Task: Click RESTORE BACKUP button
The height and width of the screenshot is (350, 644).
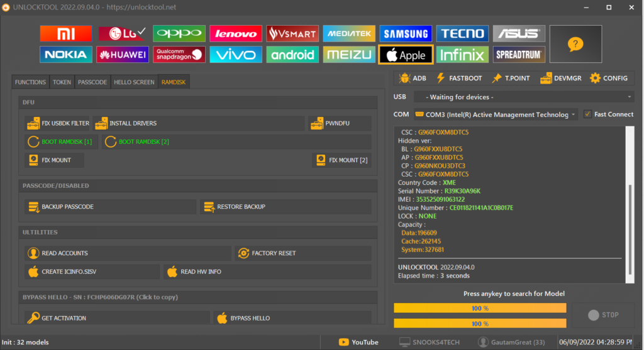Action: tap(286, 206)
